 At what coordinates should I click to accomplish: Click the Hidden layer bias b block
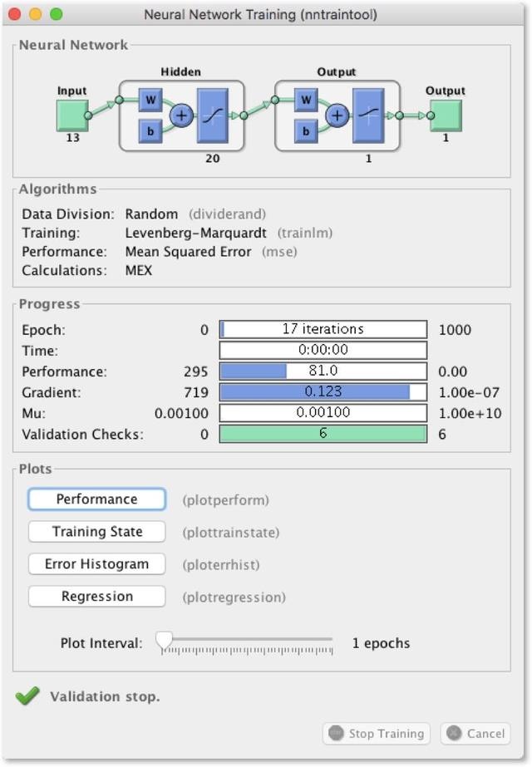point(150,130)
